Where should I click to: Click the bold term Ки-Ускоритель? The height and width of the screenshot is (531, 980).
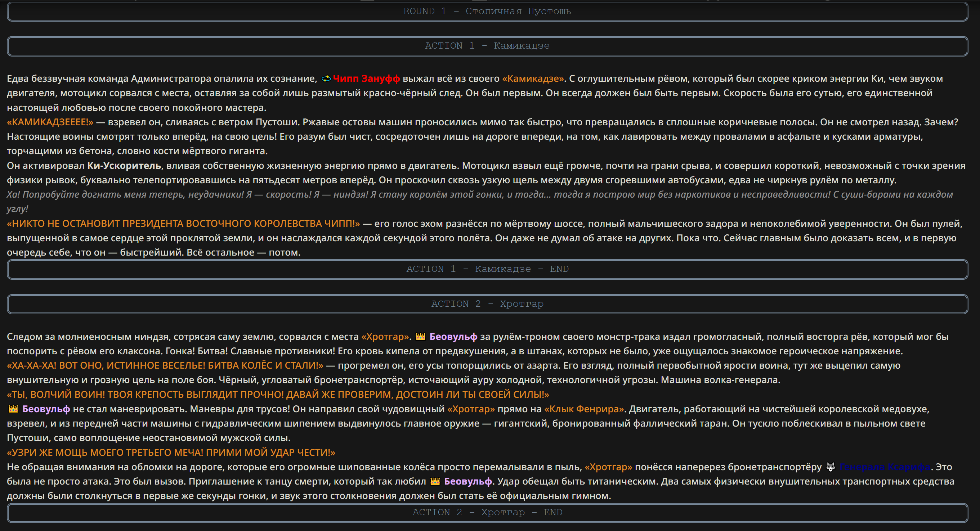pos(124,166)
